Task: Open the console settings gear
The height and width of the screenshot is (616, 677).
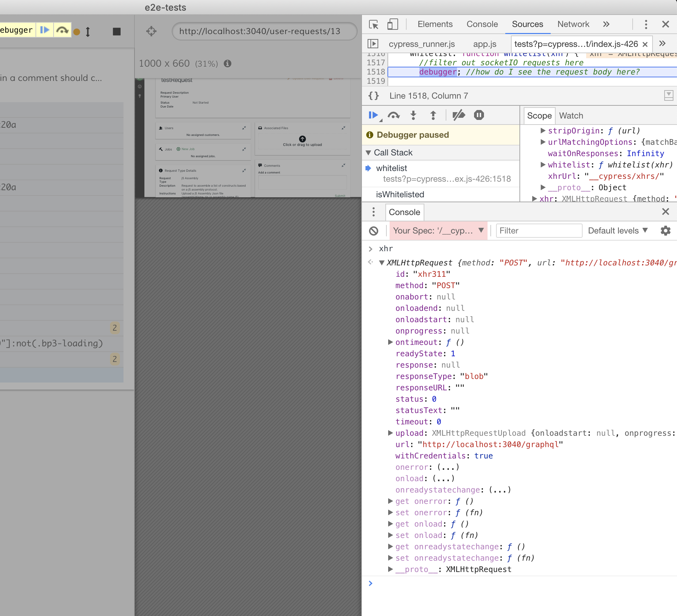Action: click(665, 231)
